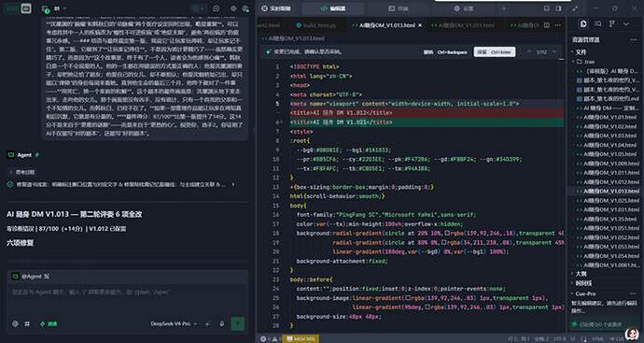Click the rgba(34,211,238,.08) swatch on line 19
This screenshot has height=343, width=644.
pos(445,243)
